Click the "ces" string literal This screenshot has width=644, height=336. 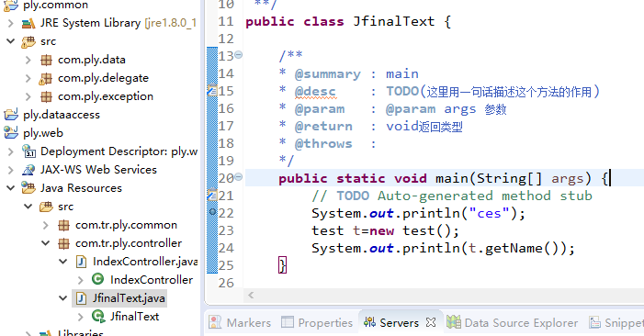pyautogui.click(x=489, y=213)
